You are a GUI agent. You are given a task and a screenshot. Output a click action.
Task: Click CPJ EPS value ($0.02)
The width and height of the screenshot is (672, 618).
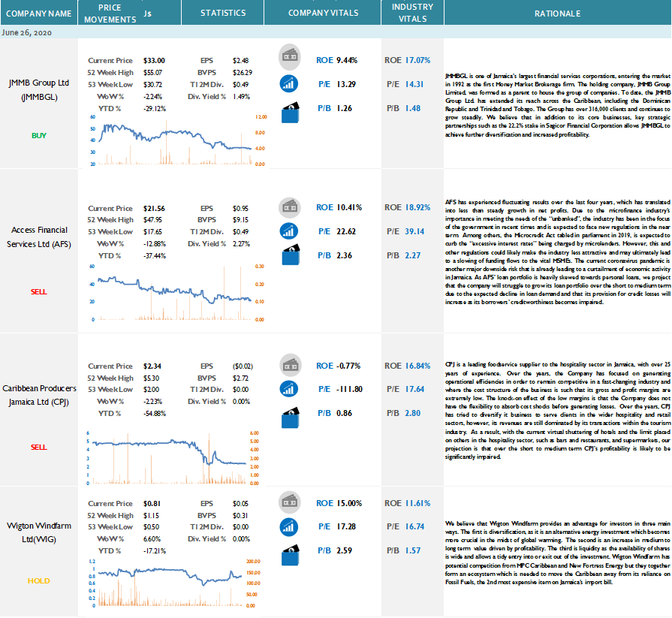[243, 366]
